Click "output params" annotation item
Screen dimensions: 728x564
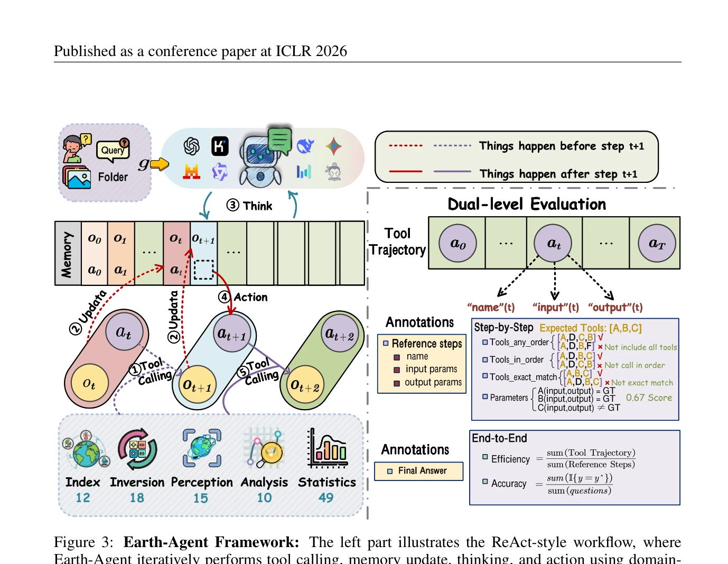pos(433,382)
